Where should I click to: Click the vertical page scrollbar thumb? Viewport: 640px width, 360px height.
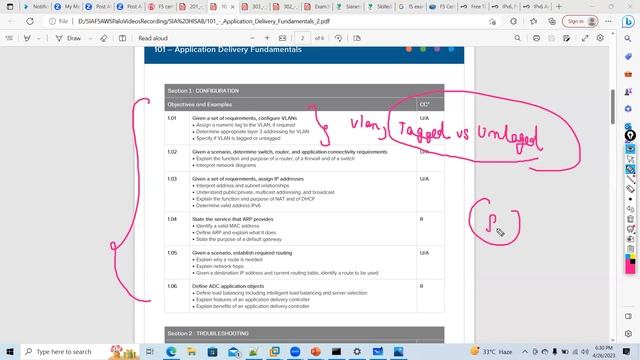coord(613,107)
